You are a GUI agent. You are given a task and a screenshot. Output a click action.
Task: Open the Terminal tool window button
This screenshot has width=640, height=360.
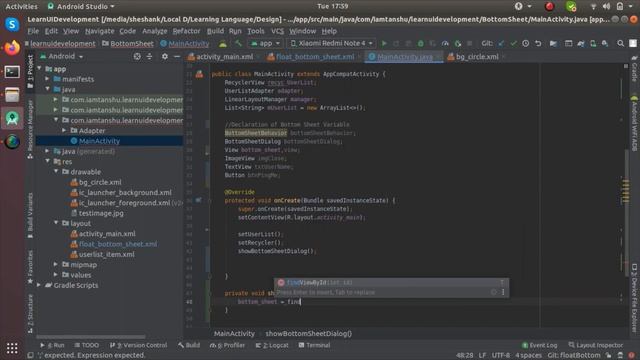coord(314,345)
